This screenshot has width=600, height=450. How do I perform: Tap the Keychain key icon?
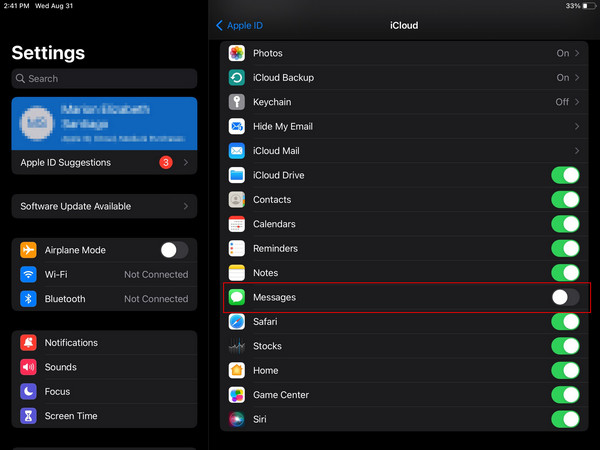236,102
